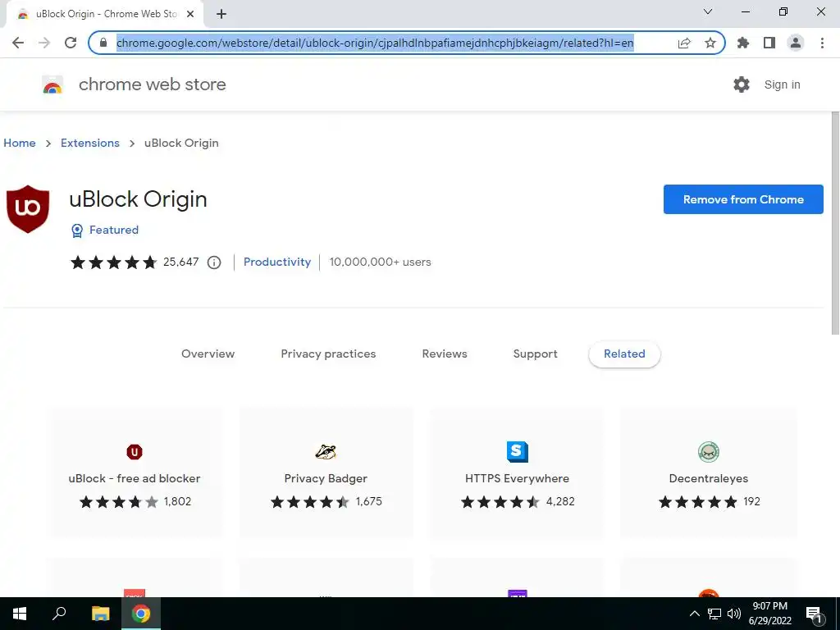This screenshot has width=840, height=630.
Task: Open network status tray icon
Action: coord(714,614)
